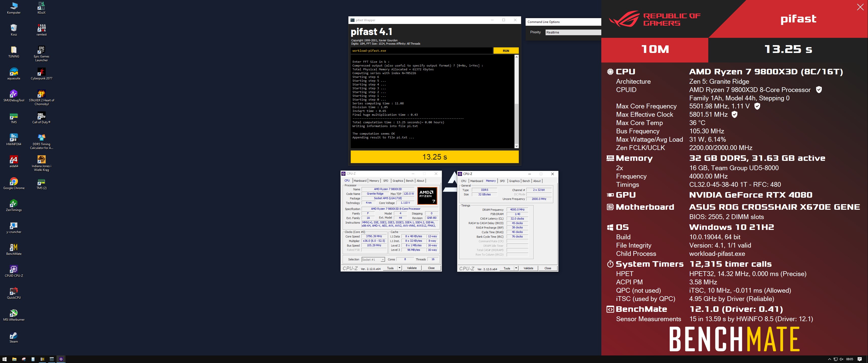Click the taskbar clock showing 08:05
Image resolution: width=868 pixels, height=363 pixels.
[850, 359]
